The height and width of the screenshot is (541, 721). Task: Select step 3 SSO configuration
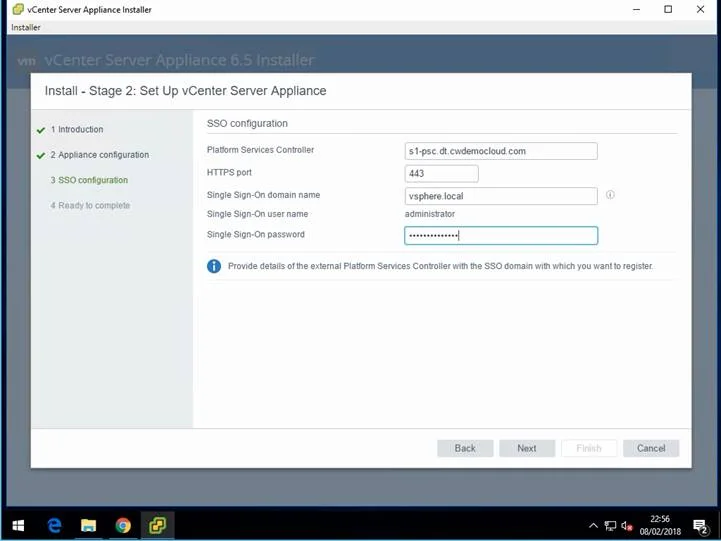click(89, 180)
